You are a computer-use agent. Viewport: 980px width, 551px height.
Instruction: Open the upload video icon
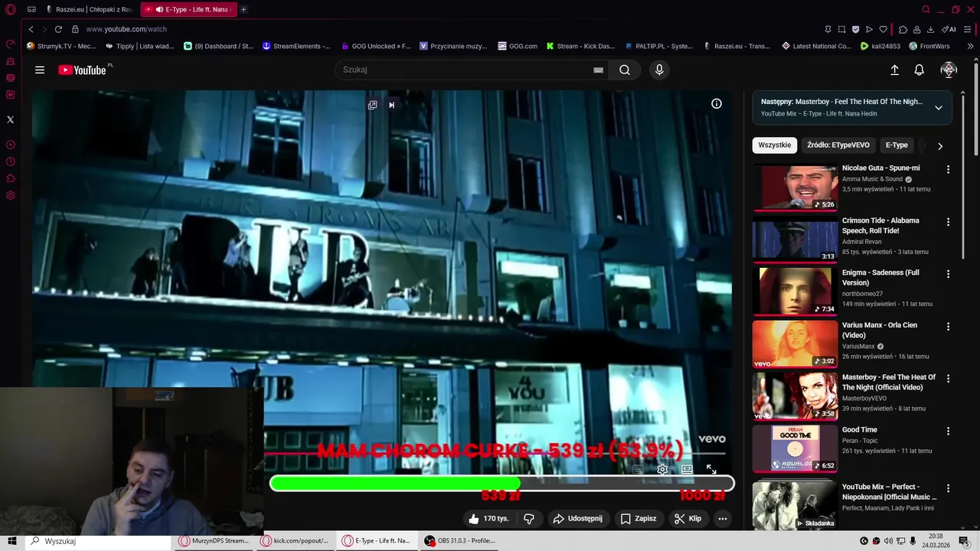pyautogui.click(x=894, y=70)
